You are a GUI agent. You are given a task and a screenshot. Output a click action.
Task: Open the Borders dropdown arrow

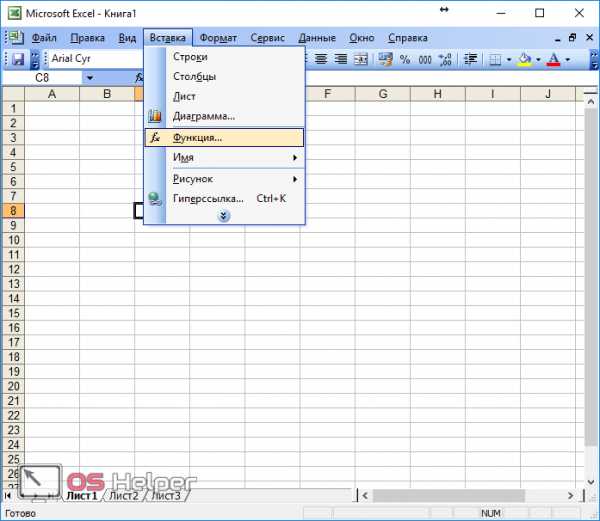tap(509, 60)
